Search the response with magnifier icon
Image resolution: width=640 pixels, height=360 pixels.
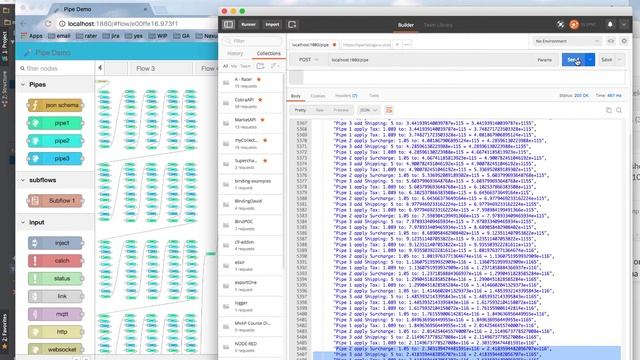coord(619,110)
